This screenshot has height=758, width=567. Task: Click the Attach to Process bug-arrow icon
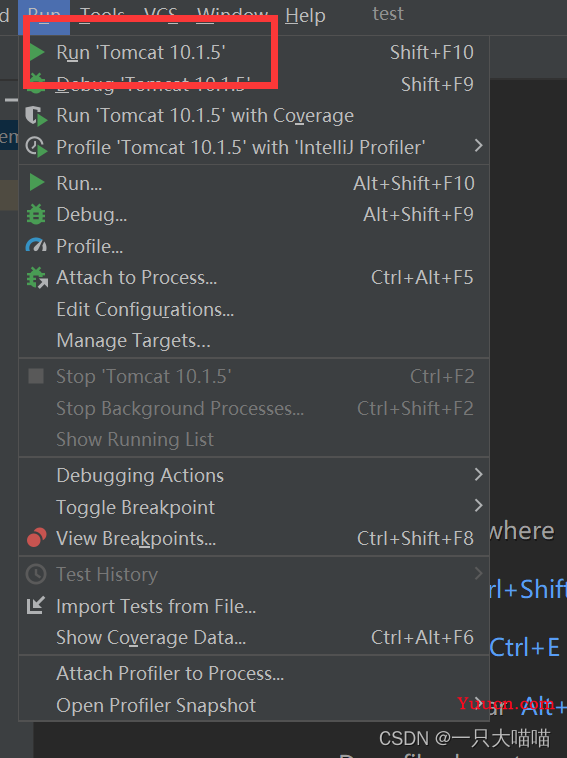pyautogui.click(x=37, y=277)
